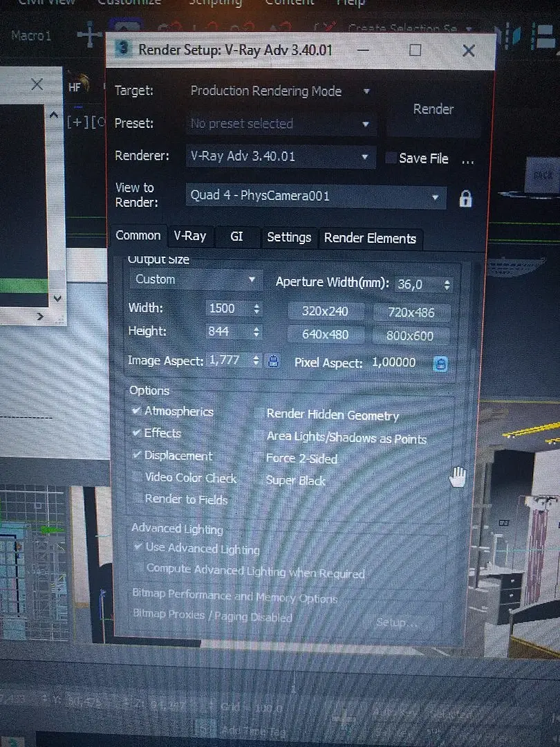The height and width of the screenshot is (747, 560).
Task: Click the Render button
Action: click(433, 109)
